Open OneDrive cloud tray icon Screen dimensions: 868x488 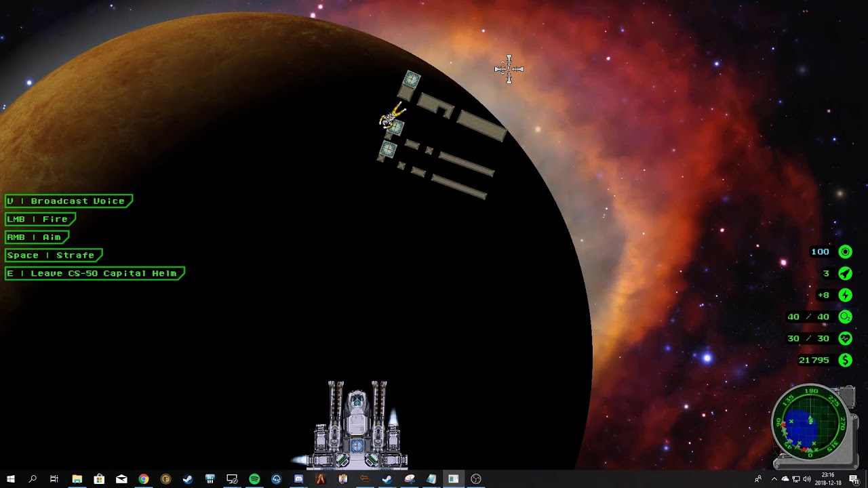[x=785, y=479]
